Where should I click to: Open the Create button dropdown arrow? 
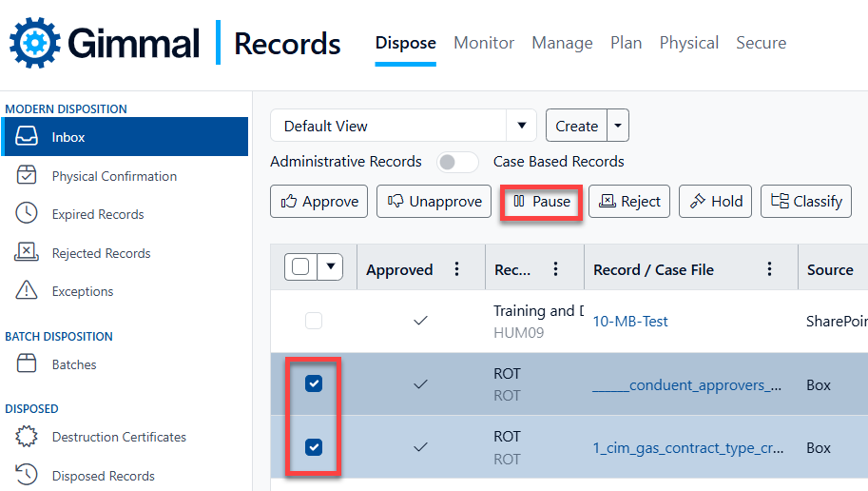[618, 126]
